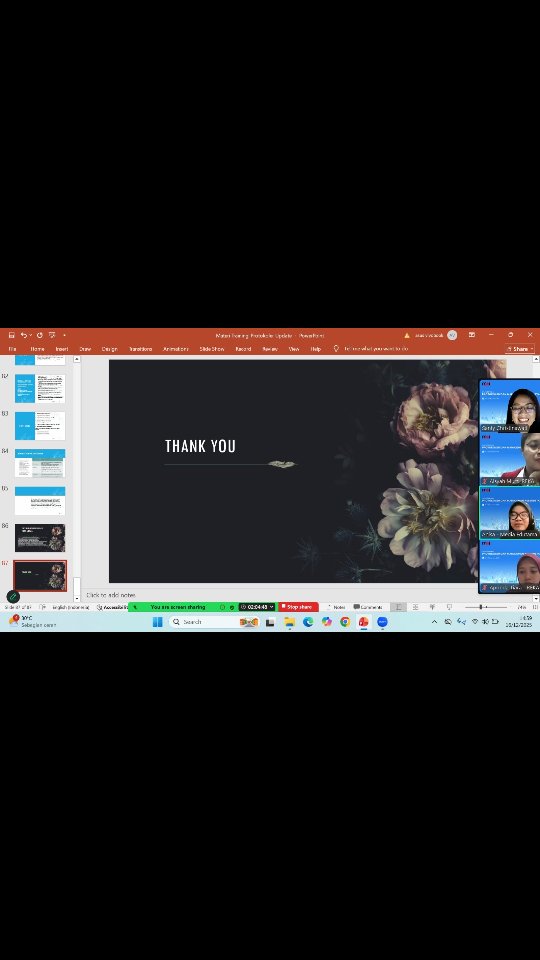The image size is (540, 960).
Task: Open the View ribbon tab
Action: pyautogui.click(x=294, y=349)
